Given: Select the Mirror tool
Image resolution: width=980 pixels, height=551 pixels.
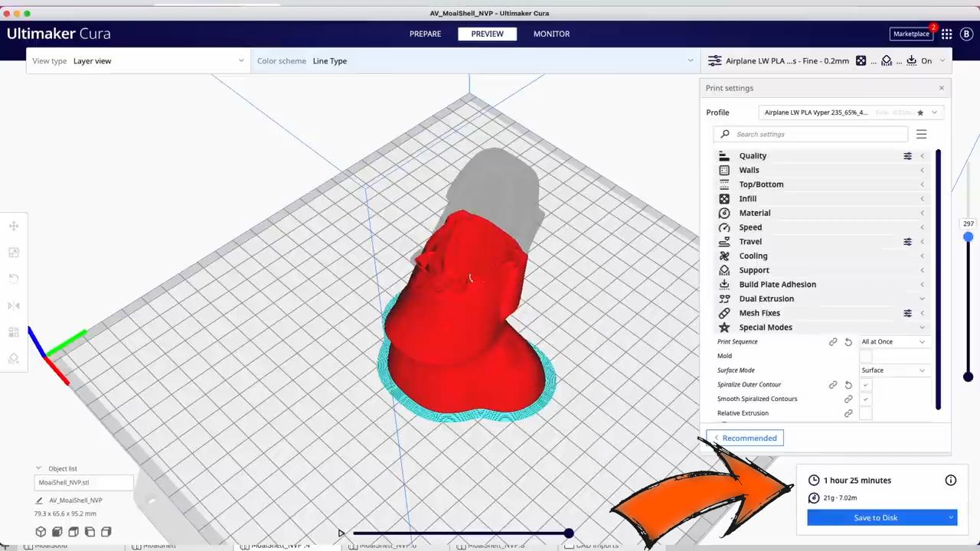Looking at the screenshot, I should coord(13,305).
